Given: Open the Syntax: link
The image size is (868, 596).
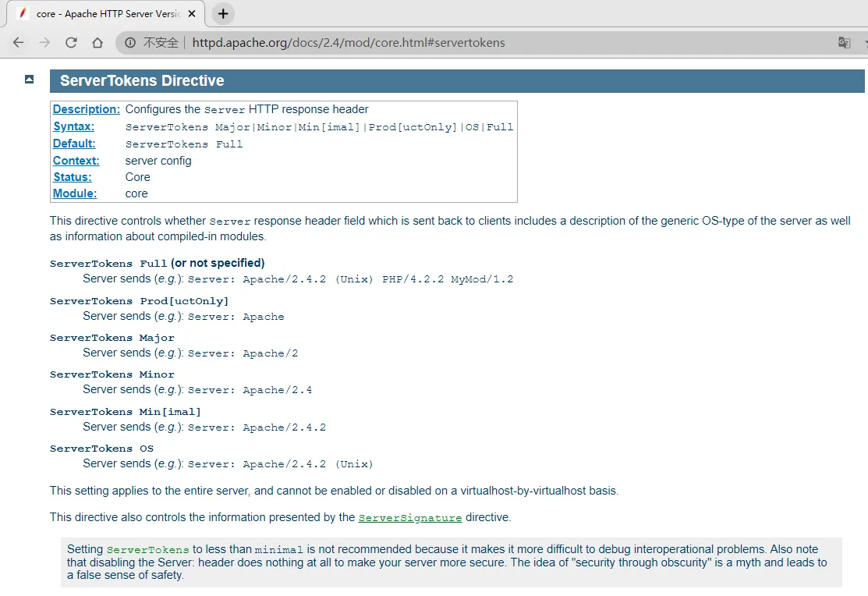Looking at the screenshot, I should 73,126.
